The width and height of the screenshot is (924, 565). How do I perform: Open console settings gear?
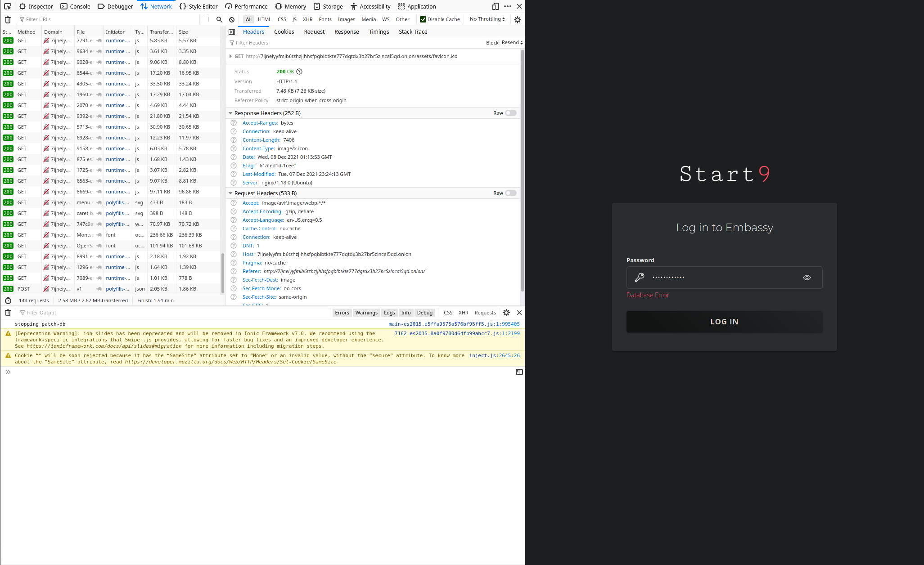(x=506, y=312)
